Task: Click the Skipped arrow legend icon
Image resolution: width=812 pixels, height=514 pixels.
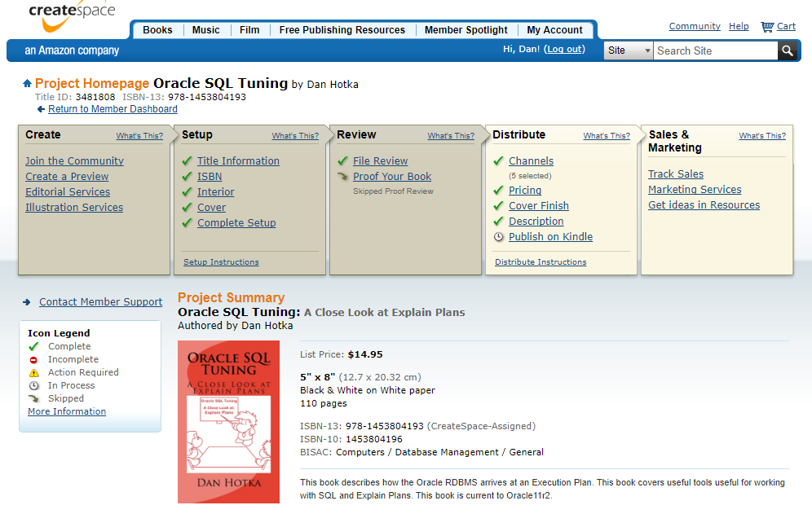Action: point(33,398)
